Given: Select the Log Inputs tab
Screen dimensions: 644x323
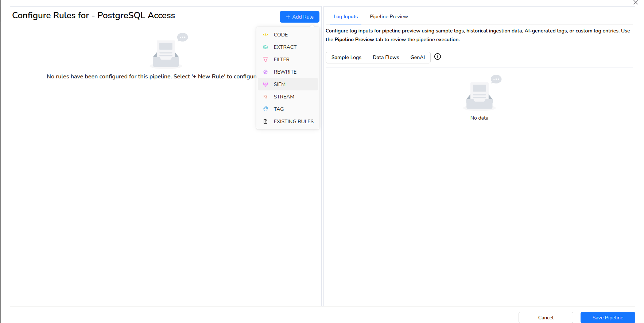Looking at the screenshot, I should pos(345,16).
